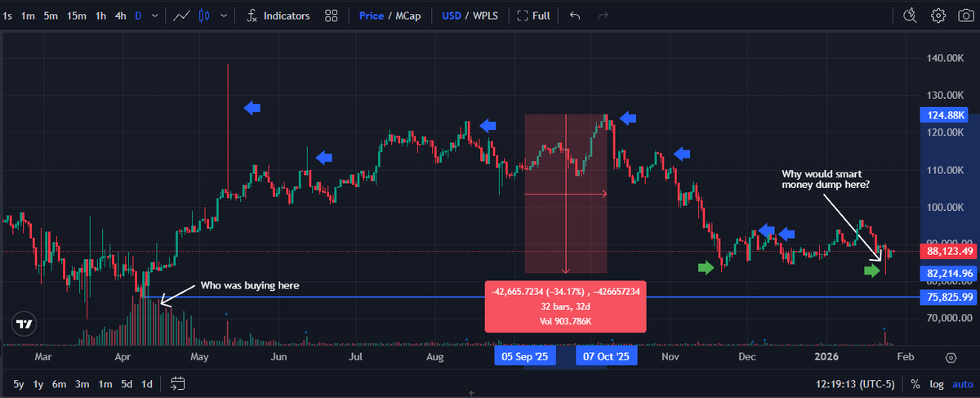
Task: Select the candlestick chart style icon
Action: 204,16
